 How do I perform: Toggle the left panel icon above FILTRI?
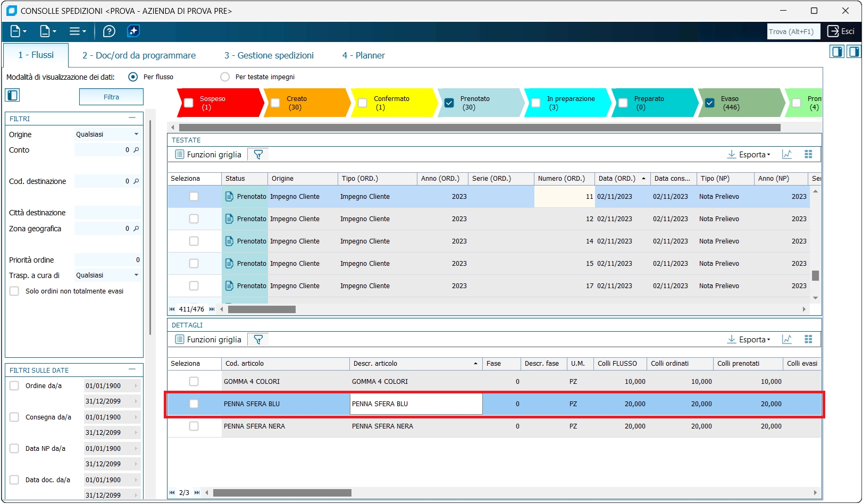pos(12,96)
